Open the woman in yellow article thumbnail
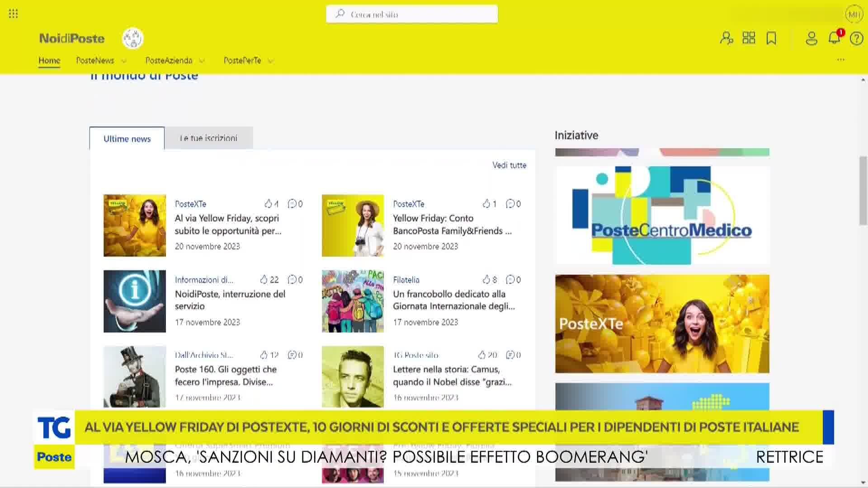This screenshot has height=488, width=868. click(135, 225)
